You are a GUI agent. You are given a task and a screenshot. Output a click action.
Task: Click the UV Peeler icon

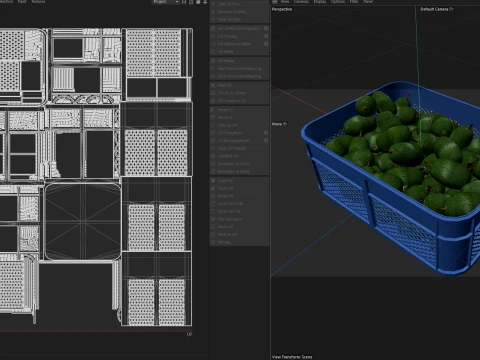(213, 61)
